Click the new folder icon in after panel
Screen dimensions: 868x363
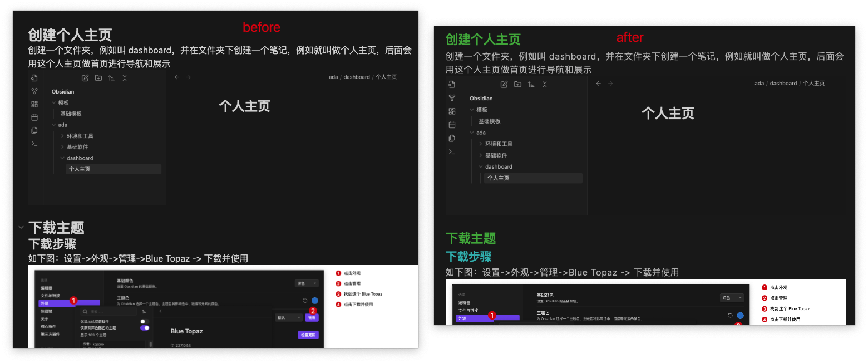click(x=517, y=85)
